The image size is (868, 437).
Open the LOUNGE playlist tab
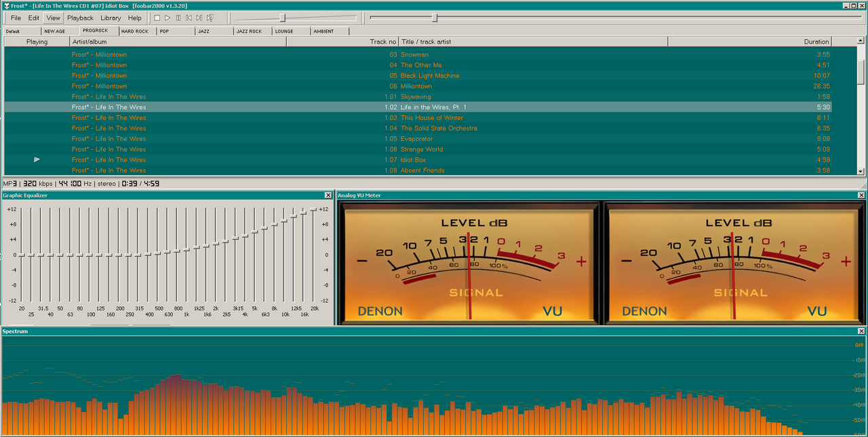[x=292, y=31]
